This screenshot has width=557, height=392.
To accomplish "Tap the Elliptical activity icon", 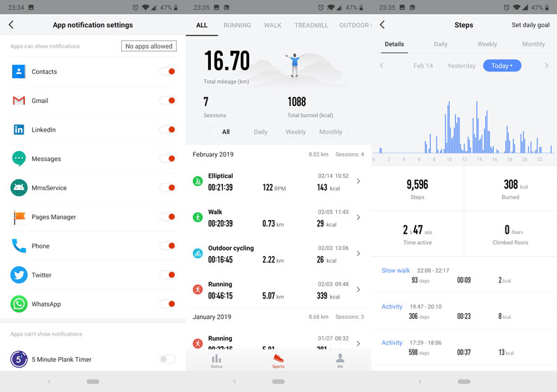I will pos(198,181).
